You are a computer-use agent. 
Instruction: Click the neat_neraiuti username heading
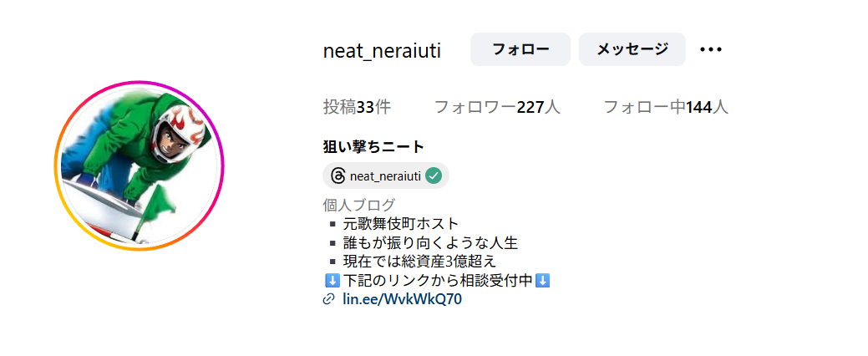382,51
